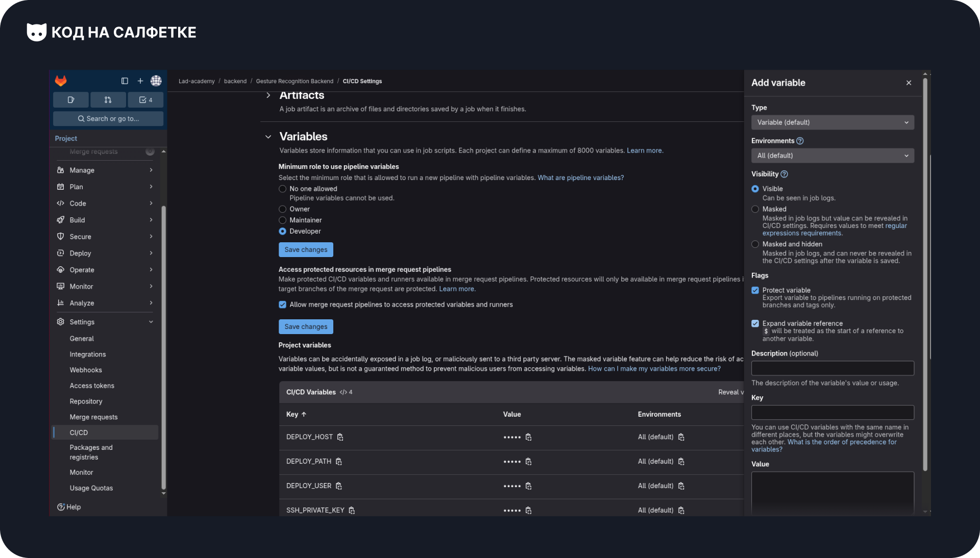Click the plus create new icon
The height and width of the screenshot is (558, 980).
click(140, 81)
